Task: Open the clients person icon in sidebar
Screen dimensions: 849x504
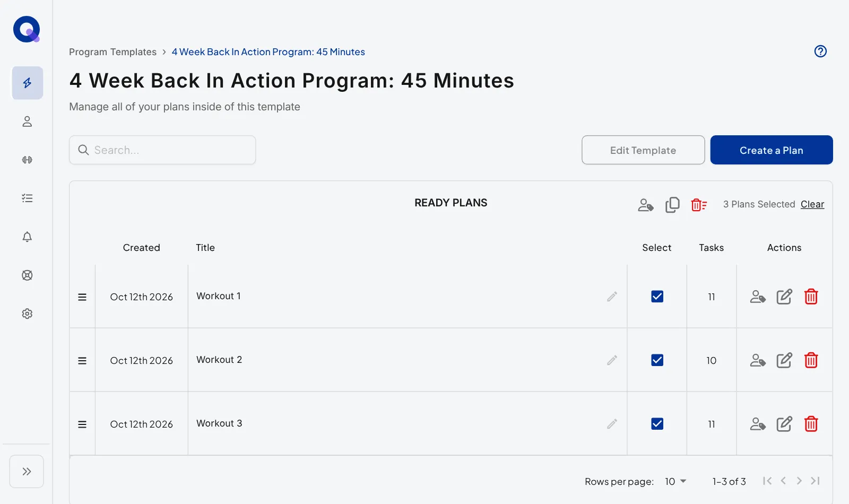Action: (x=27, y=121)
